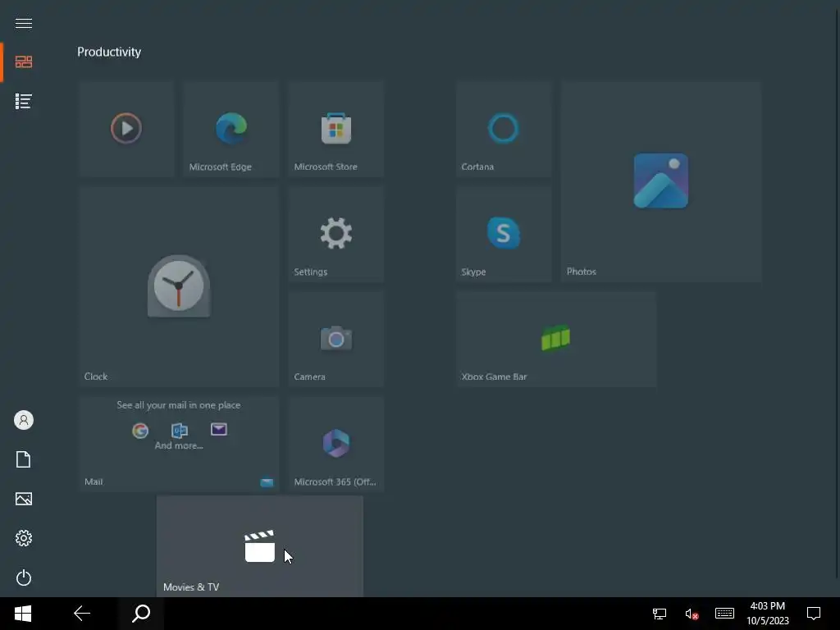The width and height of the screenshot is (840, 630).
Task: Open the Mail tile
Action: coord(178,444)
